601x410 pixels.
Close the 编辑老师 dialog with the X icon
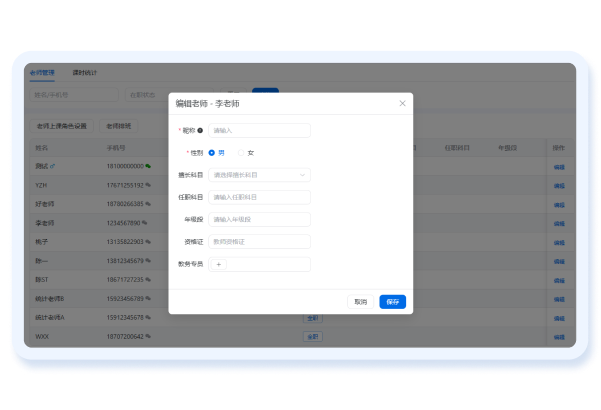(402, 103)
